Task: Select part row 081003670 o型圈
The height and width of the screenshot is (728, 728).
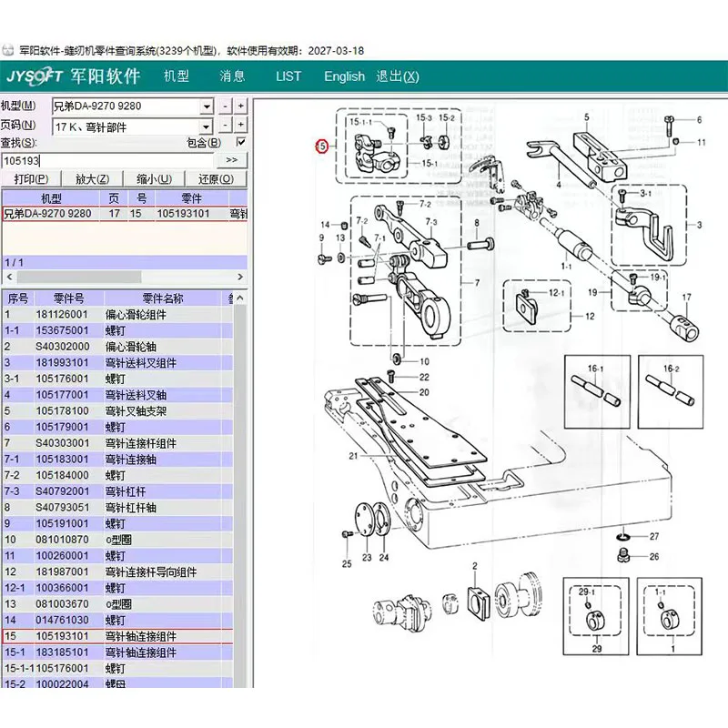Action: click(117, 604)
